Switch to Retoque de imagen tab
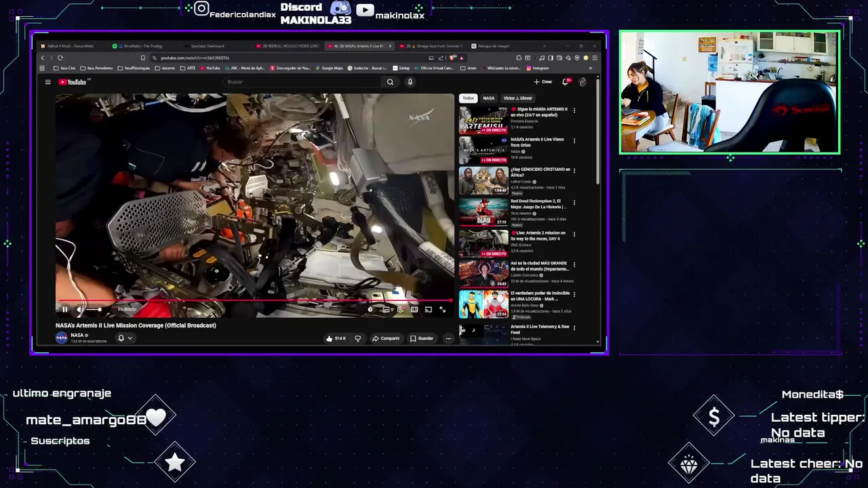Screen dimensions: 868x488 pos(502,46)
